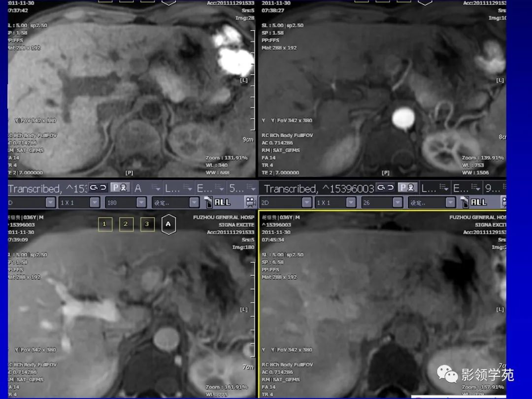
Task: Start cine mode with left camera icon
Action: tap(250, 202)
